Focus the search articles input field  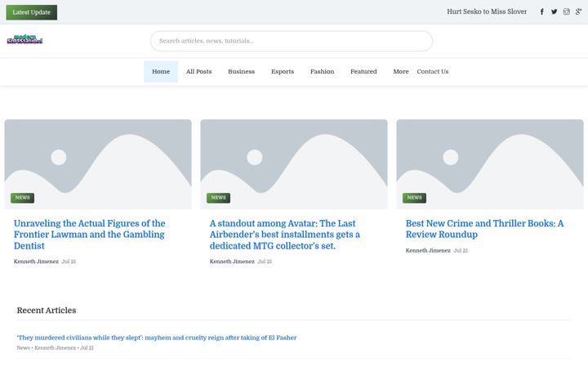click(292, 41)
